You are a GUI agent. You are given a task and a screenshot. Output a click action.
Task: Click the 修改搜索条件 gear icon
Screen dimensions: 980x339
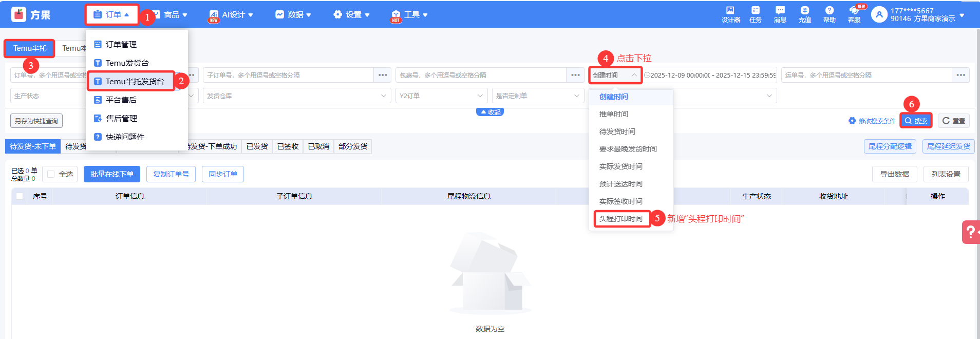tap(852, 121)
